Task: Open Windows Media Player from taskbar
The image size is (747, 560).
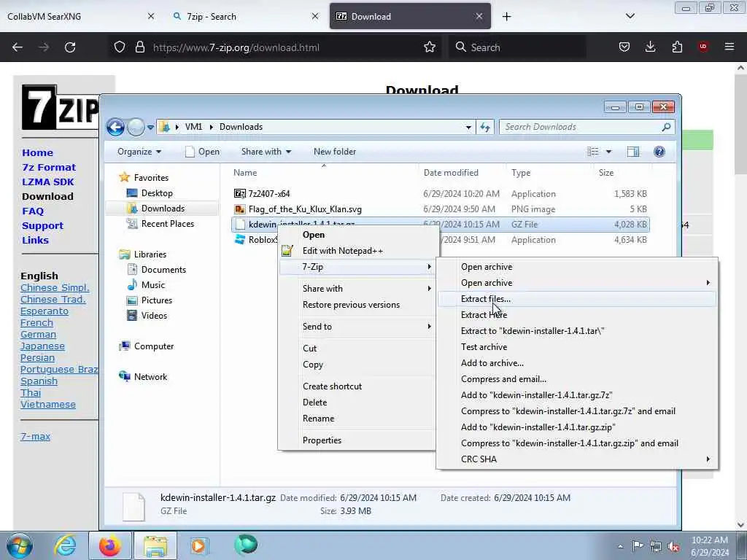Action: click(198, 545)
